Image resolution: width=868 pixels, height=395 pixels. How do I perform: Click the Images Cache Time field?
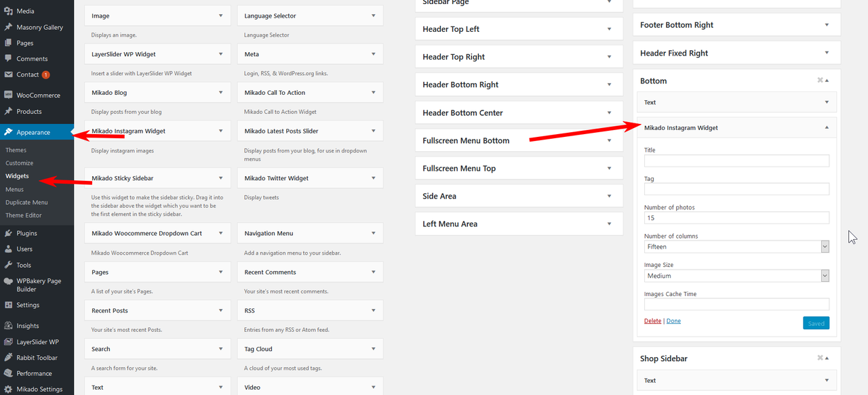coord(736,304)
